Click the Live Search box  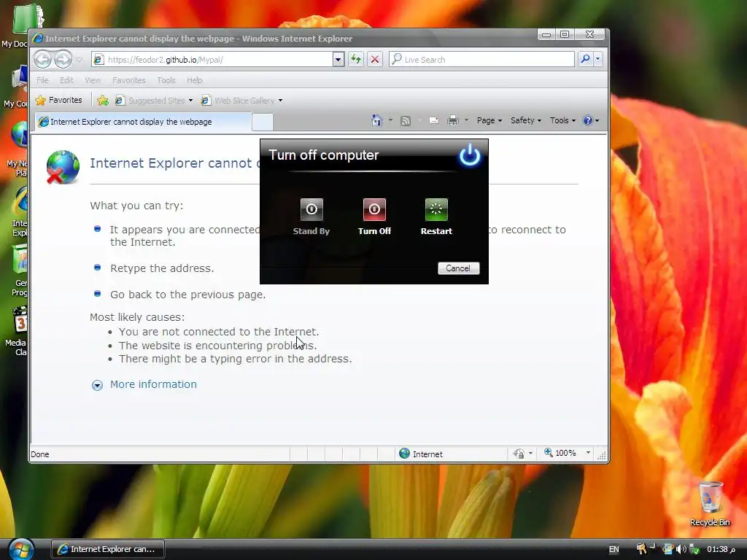(481, 60)
